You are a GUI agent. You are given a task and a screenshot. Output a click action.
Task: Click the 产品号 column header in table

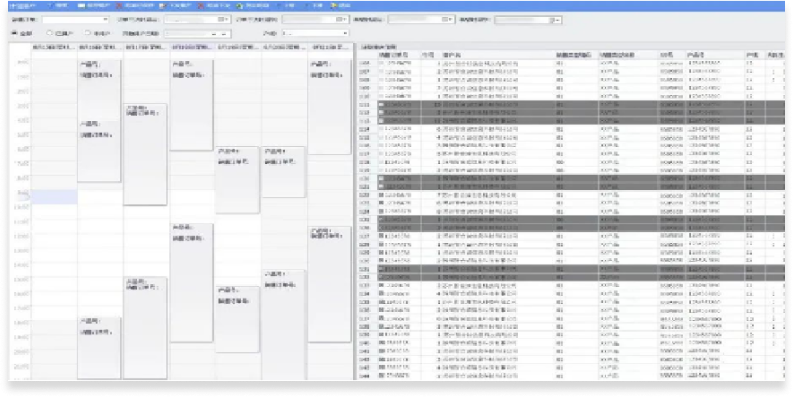click(696, 55)
